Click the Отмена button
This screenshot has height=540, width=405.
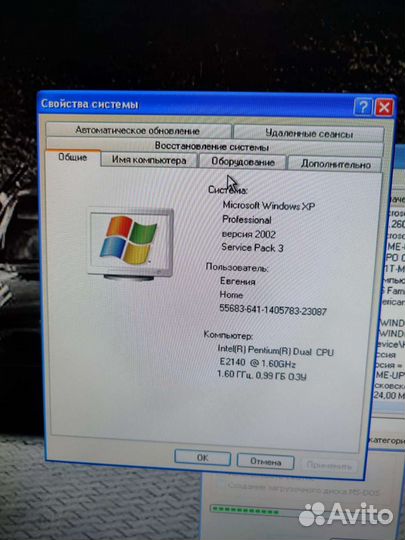coord(266,461)
